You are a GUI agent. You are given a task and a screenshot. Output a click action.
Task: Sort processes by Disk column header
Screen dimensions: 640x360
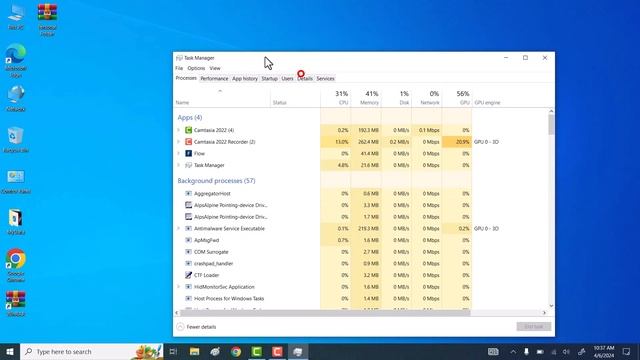click(x=396, y=98)
